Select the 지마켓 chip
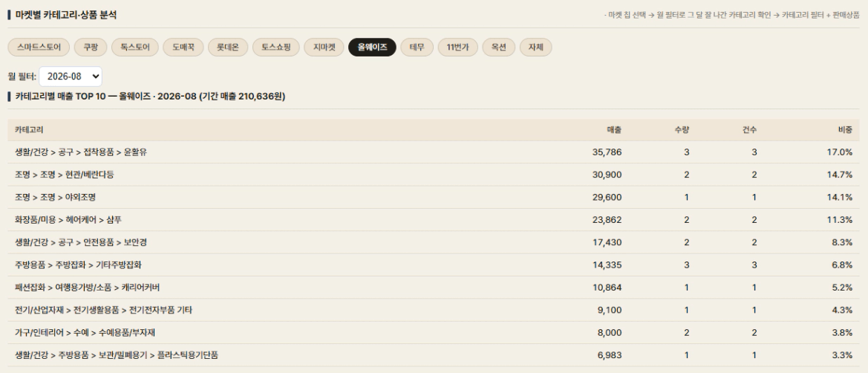 (x=324, y=48)
